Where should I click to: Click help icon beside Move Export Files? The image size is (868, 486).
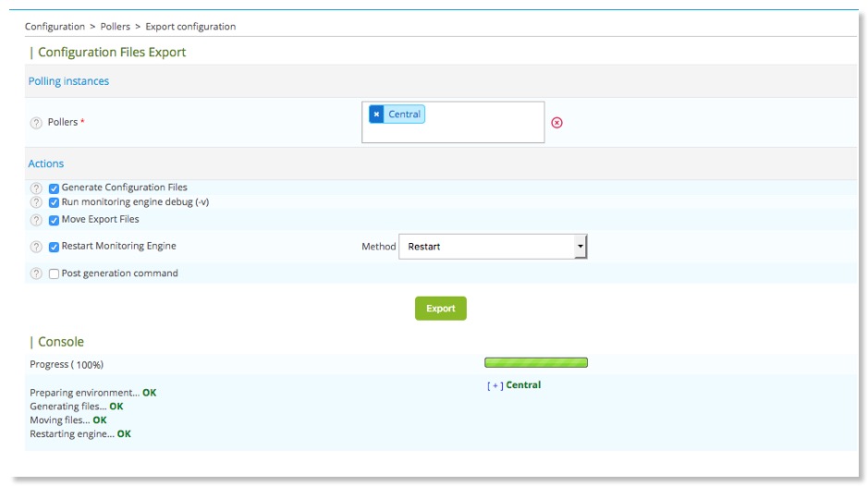(x=37, y=221)
